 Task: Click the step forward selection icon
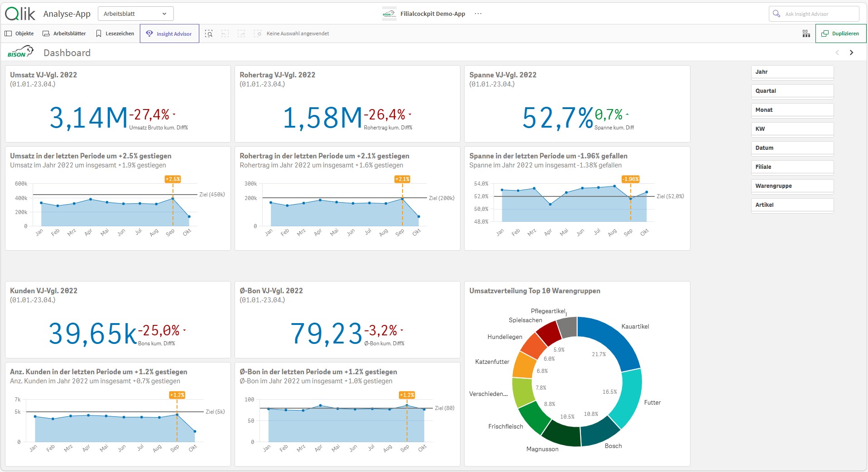click(241, 33)
